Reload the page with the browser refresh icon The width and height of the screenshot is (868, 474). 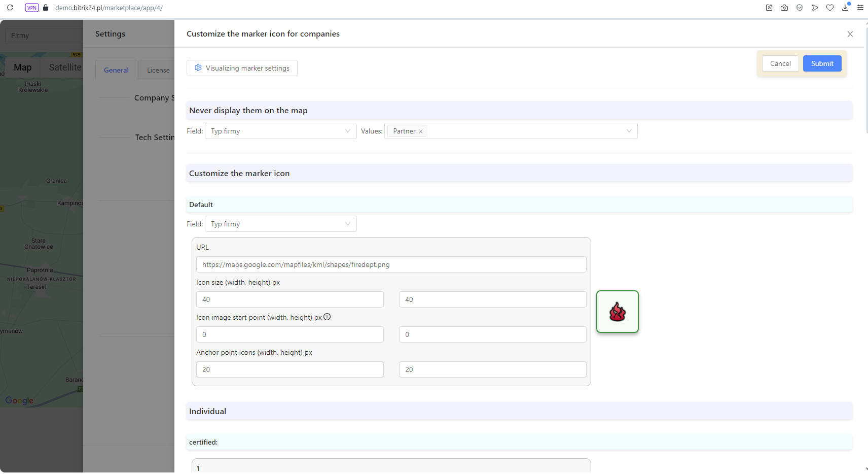tap(10, 8)
